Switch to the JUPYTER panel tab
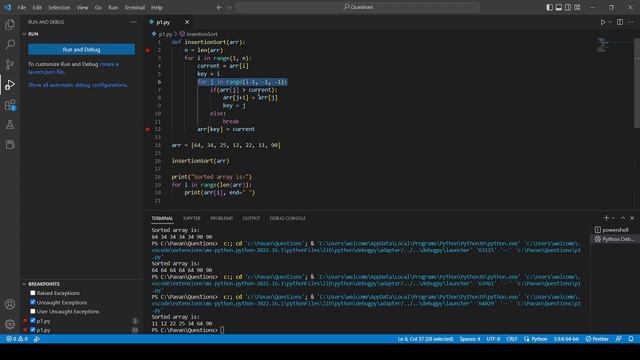Viewport: 640px width, 360px height. tap(191, 218)
